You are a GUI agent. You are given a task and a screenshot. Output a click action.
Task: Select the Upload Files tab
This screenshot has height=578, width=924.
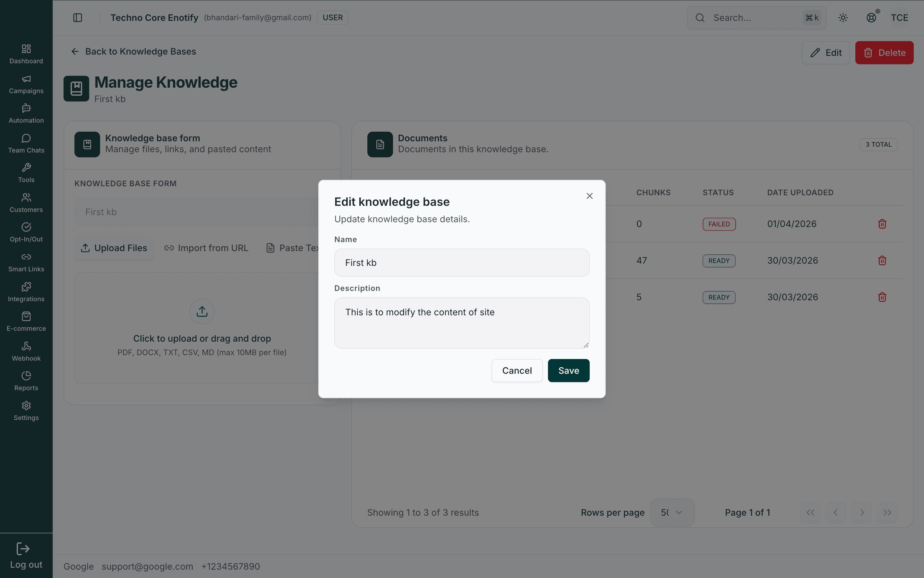coord(113,248)
